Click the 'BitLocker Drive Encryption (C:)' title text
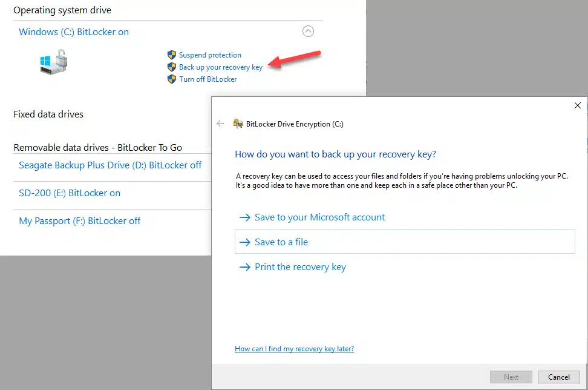 pos(295,124)
